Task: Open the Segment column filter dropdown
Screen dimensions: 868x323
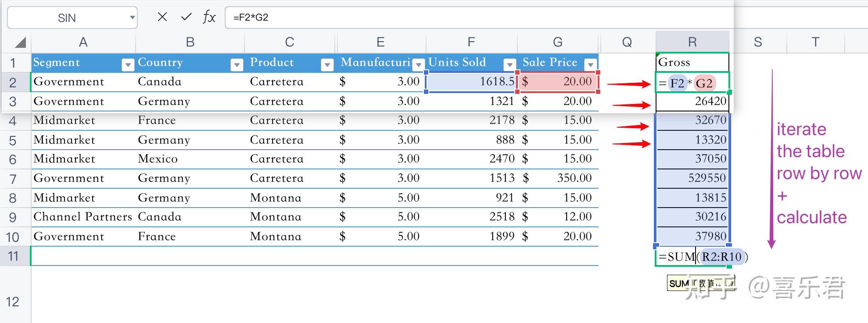Action: pos(128,65)
